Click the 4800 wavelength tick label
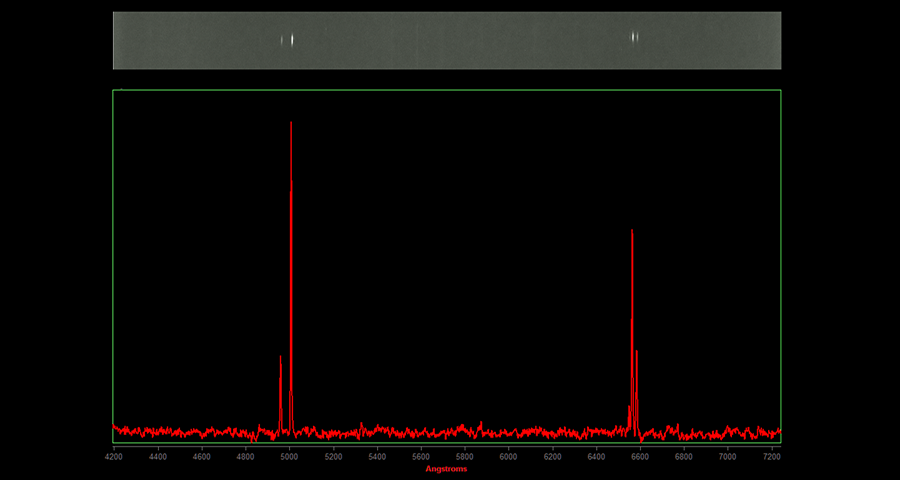 245,457
